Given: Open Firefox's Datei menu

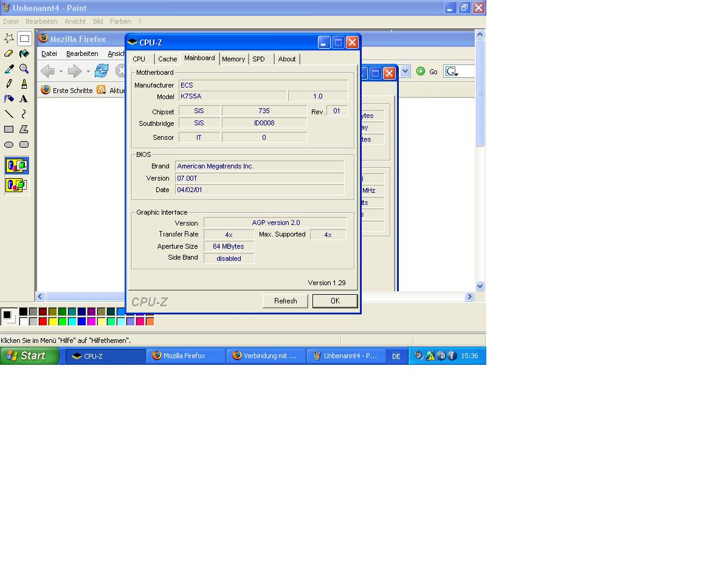Looking at the screenshot, I should [x=49, y=54].
